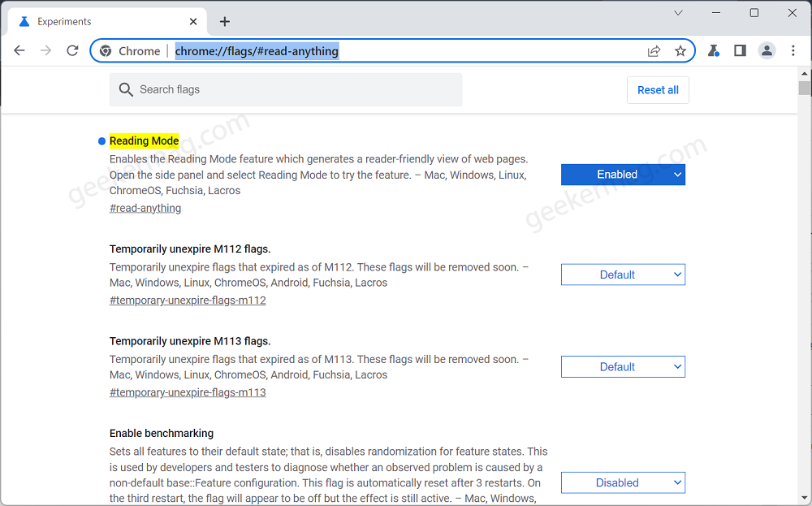
Task: Open the profile avatar menu
Action: click(767, 50)
